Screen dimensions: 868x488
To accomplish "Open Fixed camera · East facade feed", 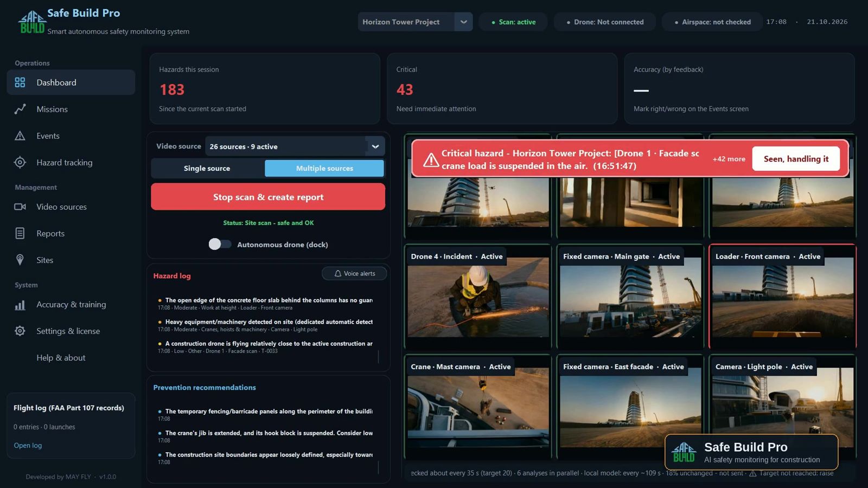I will (630, 407).
